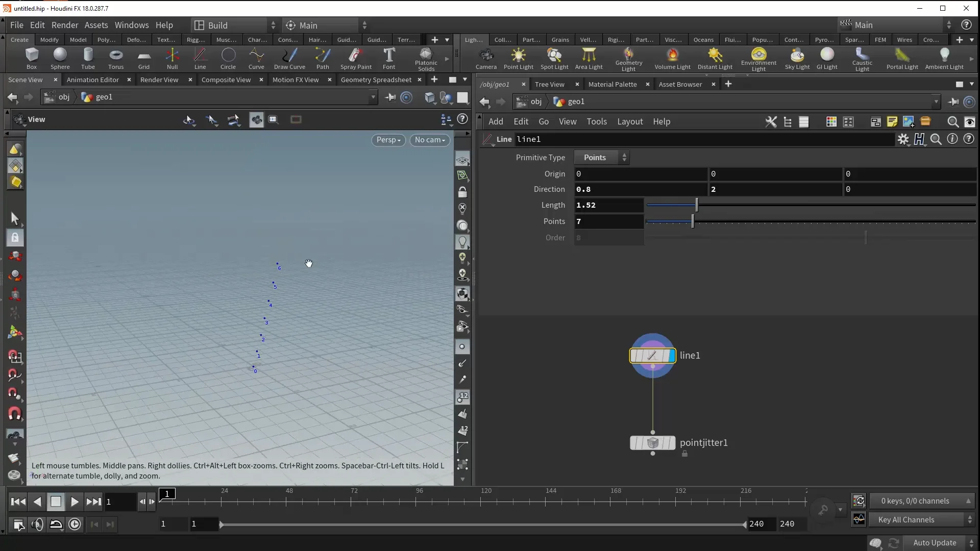Open the Render menu
Viewport: 980px width, 551px height.
[65, 25]
